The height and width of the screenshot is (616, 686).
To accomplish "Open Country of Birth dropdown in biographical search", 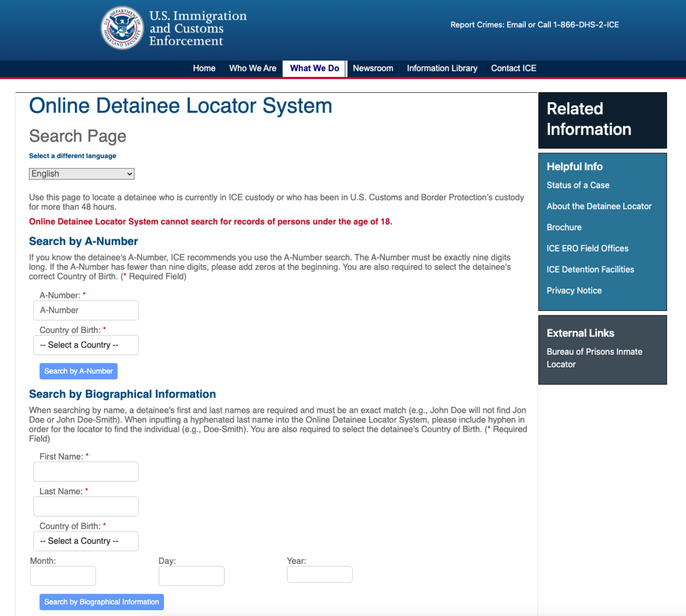I will pyautogui.click(x=86, y=541).
